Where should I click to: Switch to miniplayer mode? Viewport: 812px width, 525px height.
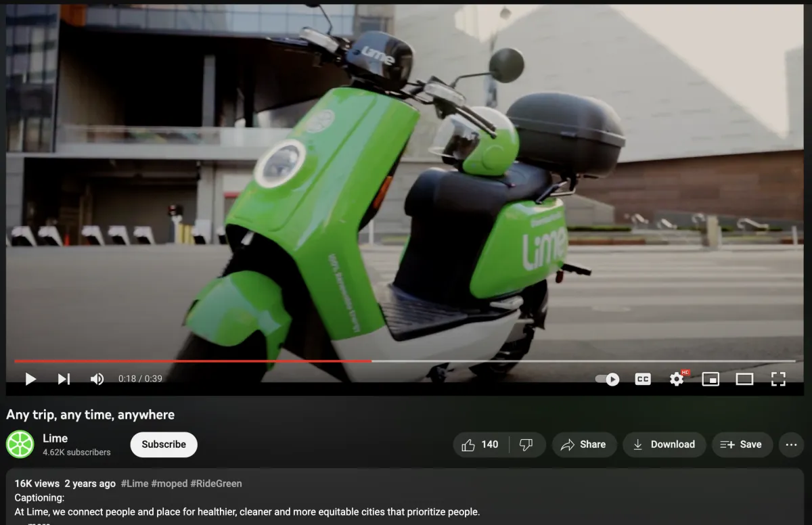click(x=710, y=380)
